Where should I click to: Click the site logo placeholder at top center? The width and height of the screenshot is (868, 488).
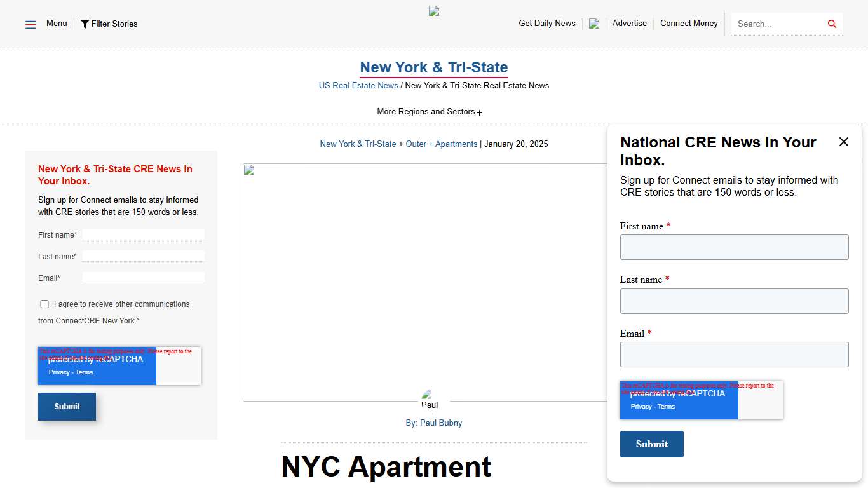(434, 10)
